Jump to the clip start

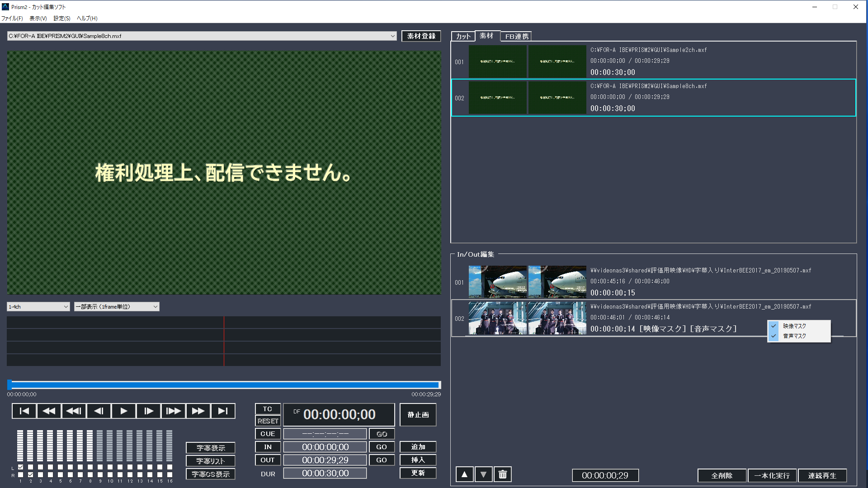24,411
